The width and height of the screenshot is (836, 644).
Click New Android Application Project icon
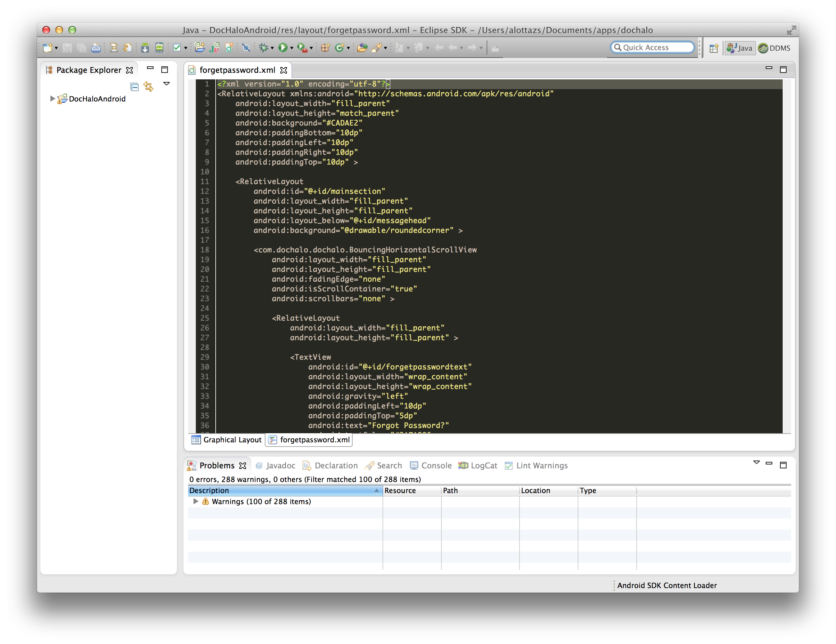[199, 48]
